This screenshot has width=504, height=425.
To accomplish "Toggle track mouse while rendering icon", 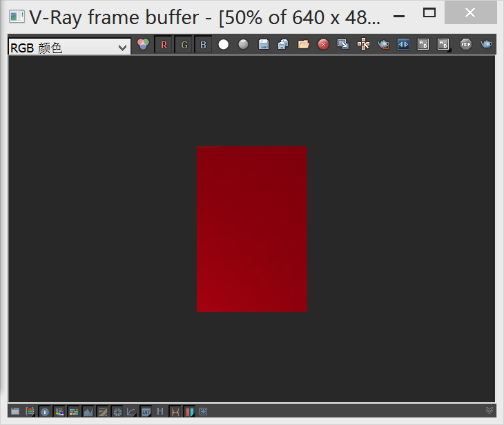I will (363, 44).
